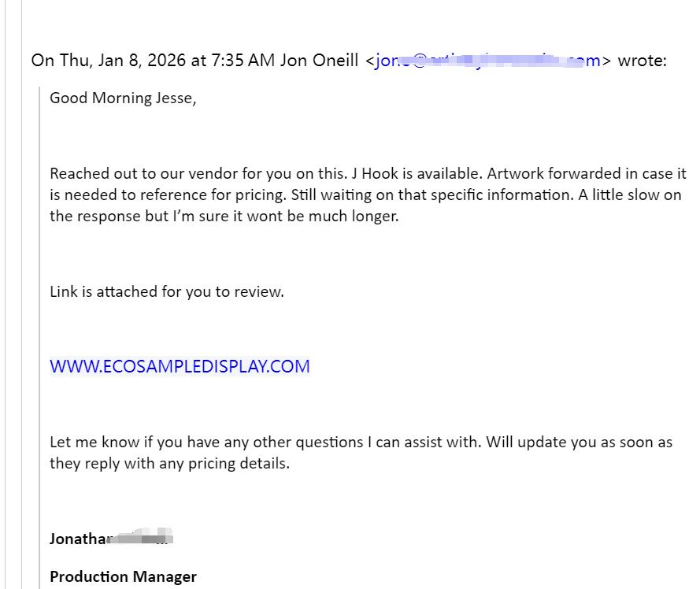Open the WWW.ECOSAMPLEDISPLAY.COM link
This screenshot has height=589, width=700.
[180, 367]
